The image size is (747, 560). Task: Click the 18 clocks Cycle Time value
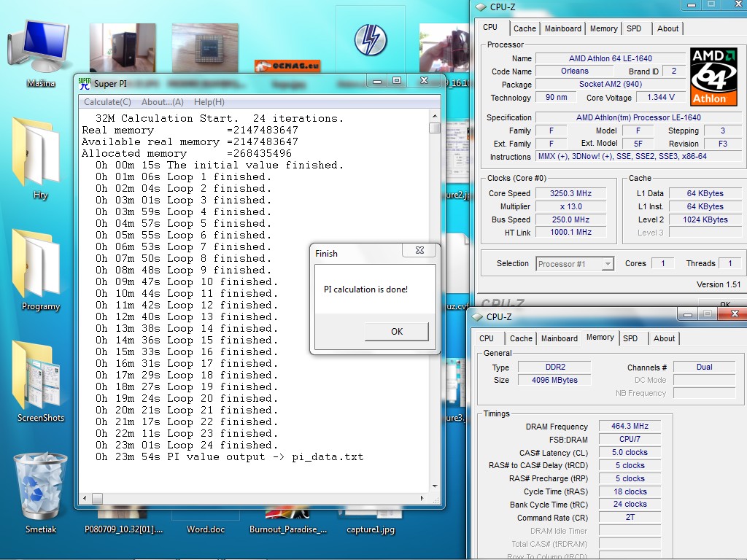(x=630, y=491)
